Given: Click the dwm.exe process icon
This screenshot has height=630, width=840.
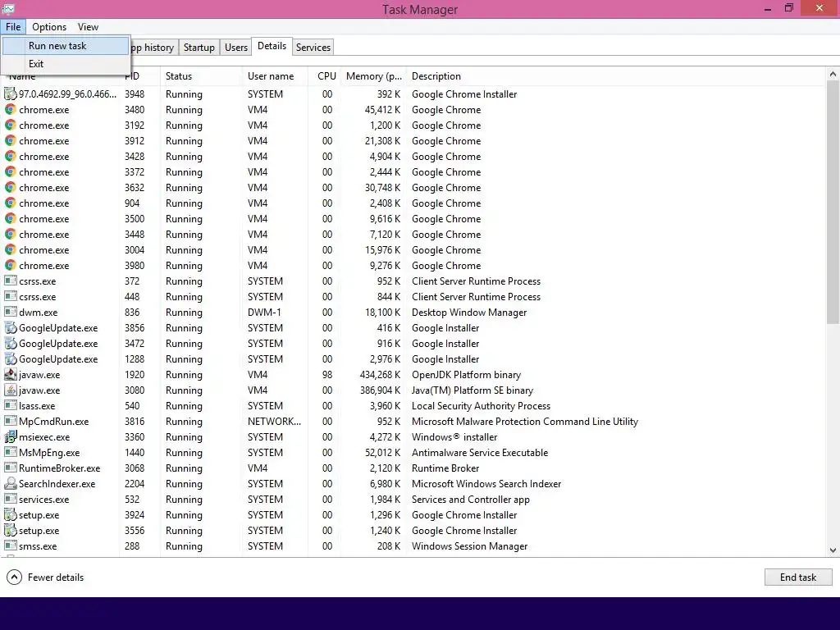Looking at the screenshot, I should click(10, 312).
